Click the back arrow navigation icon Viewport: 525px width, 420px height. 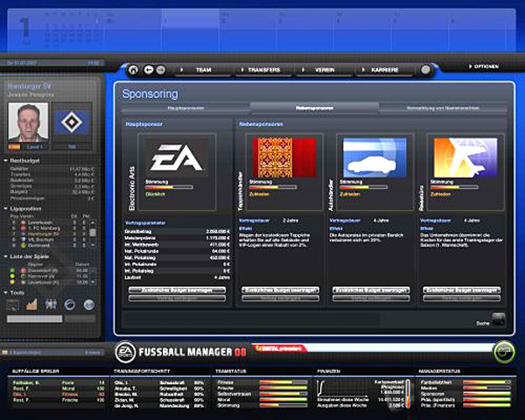tap(149, 70)
